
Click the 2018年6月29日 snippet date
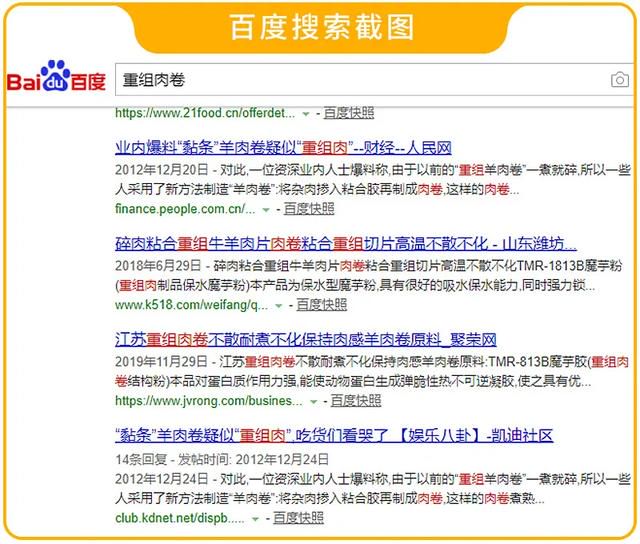click(x=158, y=266)
